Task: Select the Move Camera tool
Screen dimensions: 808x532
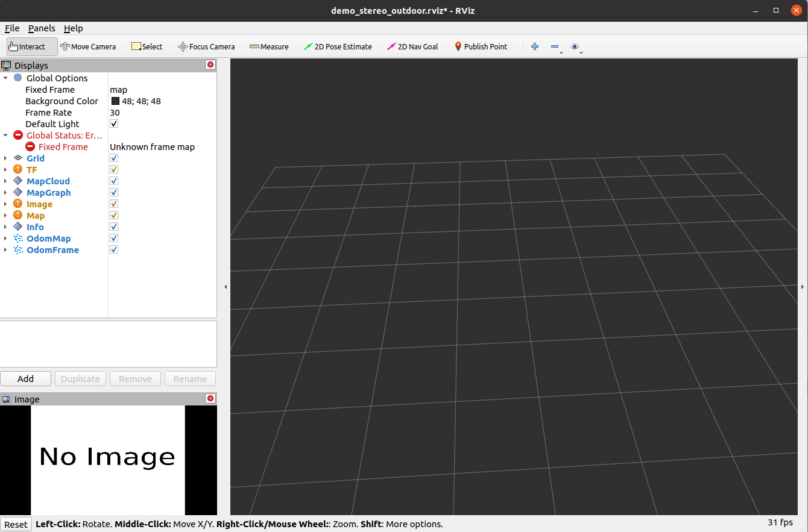Action: (88, 46)
